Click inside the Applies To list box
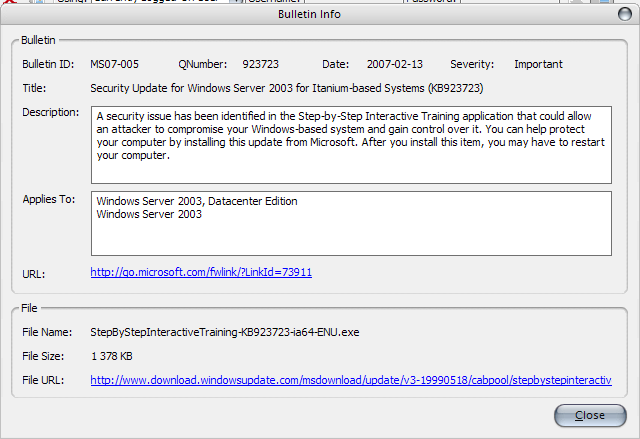640x439 pixels. 351,223
